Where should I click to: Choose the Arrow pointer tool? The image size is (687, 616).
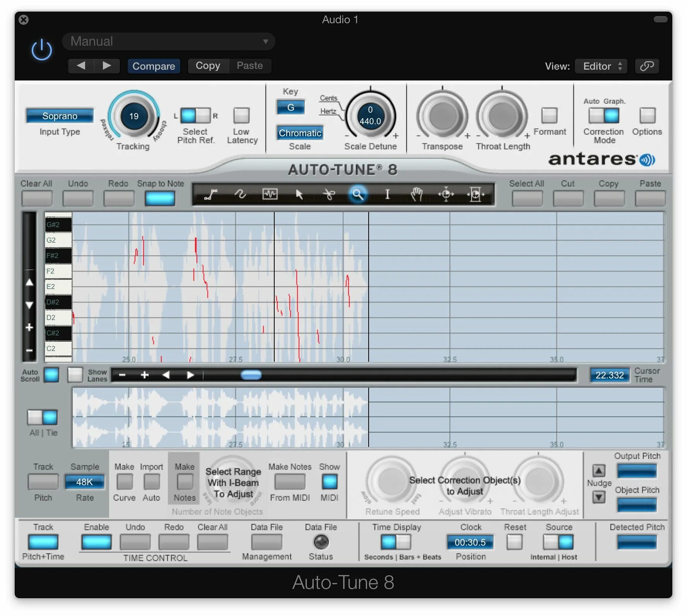pos(299,194)
